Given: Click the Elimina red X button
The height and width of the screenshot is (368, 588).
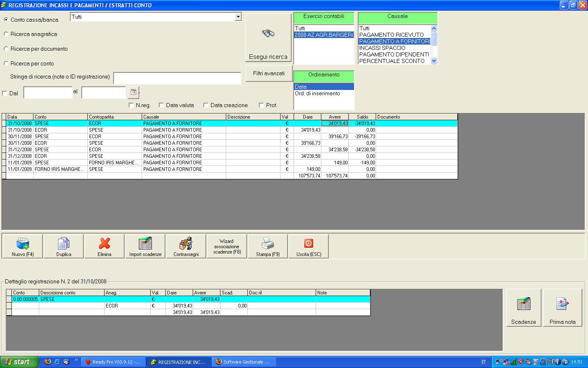Looking at the screenshot, I should tap(105, 246).
